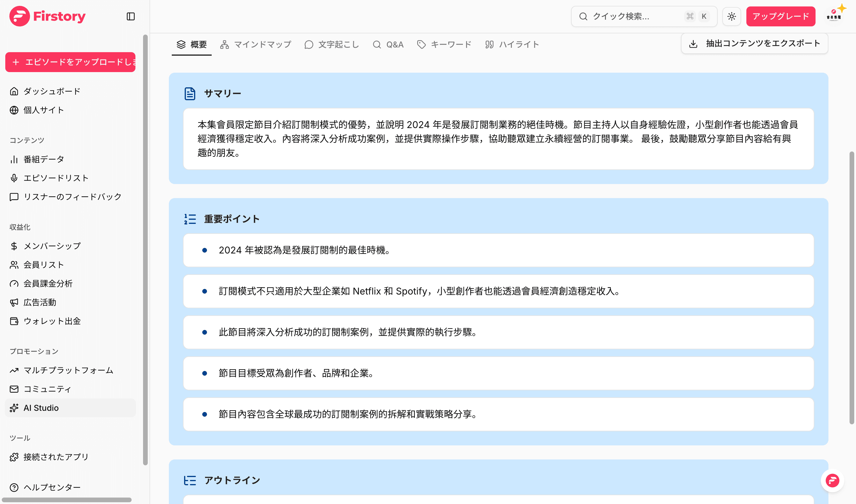Viewport: 856px width, 504px height.
Task: Click the 会員課金分析 gauge icon
Action: click(14, 284)
